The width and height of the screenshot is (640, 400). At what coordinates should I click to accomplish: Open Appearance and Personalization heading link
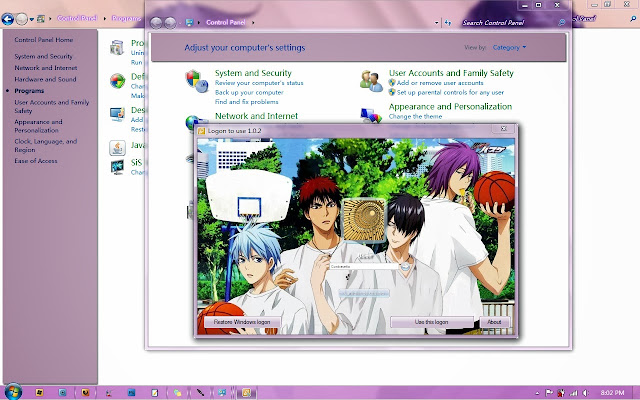pos(450,107)
